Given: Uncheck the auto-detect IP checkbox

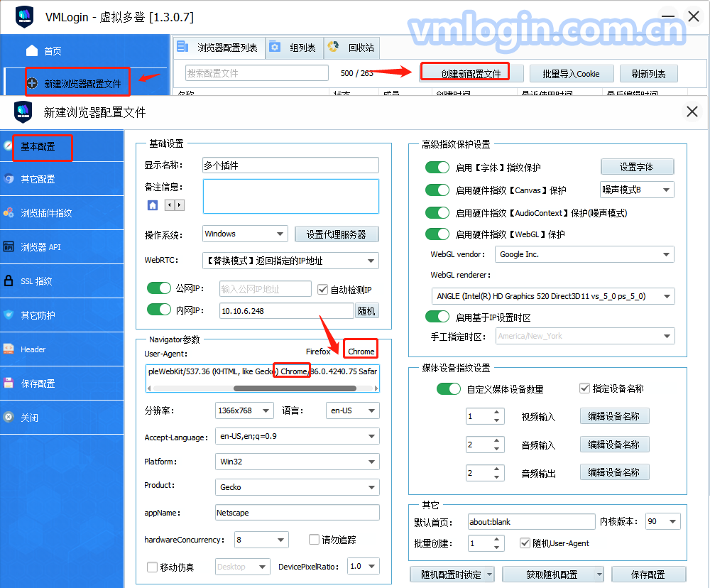Looking at the screenshot, I should click(x=323, y=290).
